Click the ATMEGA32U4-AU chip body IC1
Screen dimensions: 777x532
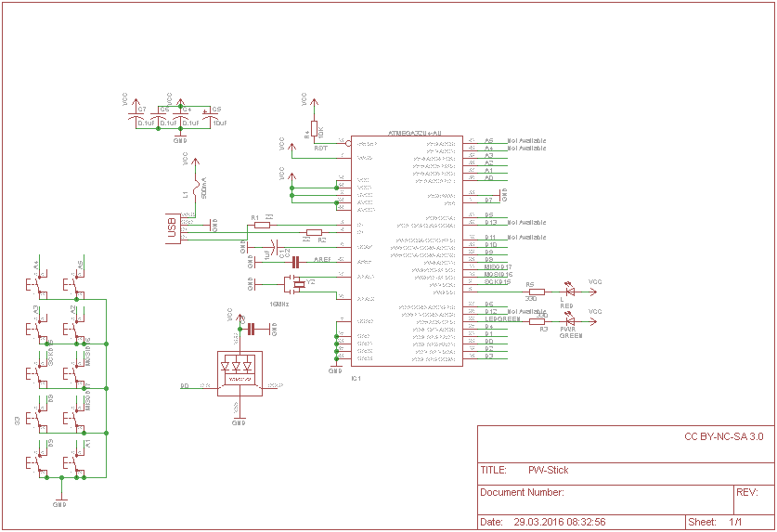(x=407, y=251)
